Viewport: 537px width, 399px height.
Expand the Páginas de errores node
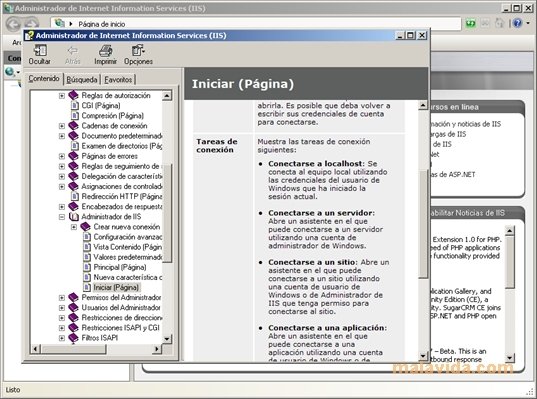[x=62, y=156]
